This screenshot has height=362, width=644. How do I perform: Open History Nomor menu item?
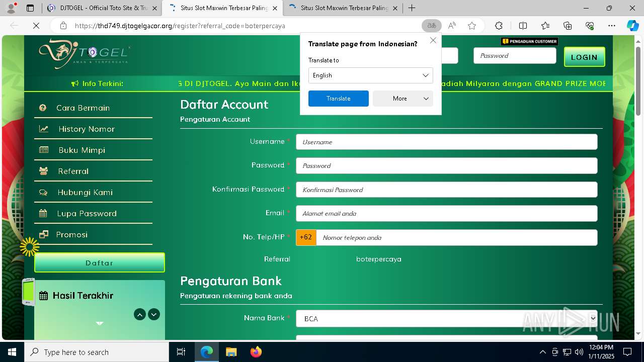[x=87, y=129]
